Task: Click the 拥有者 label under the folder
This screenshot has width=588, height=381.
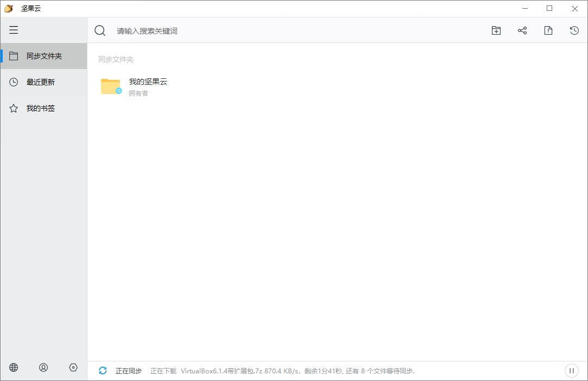Action: (x=138, y=93)
